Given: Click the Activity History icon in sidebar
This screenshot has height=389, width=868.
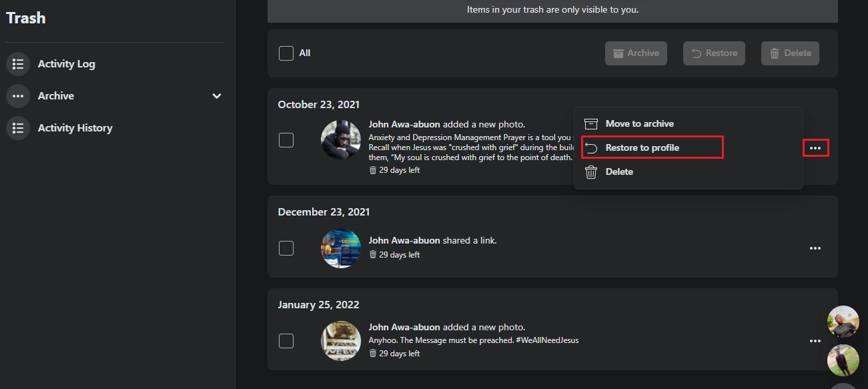Looking at the screenshot, I should [17, 127].
